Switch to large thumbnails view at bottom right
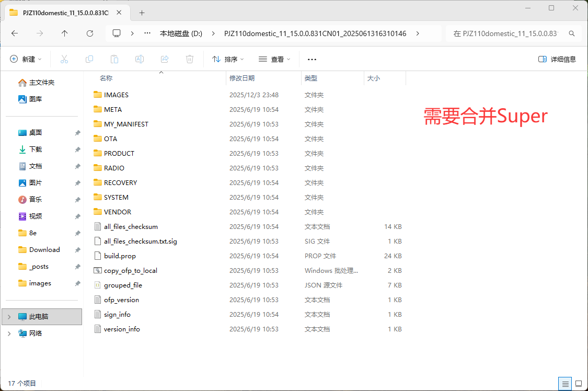This screenshot has width=588, height=391. click(x=578, y=384)
